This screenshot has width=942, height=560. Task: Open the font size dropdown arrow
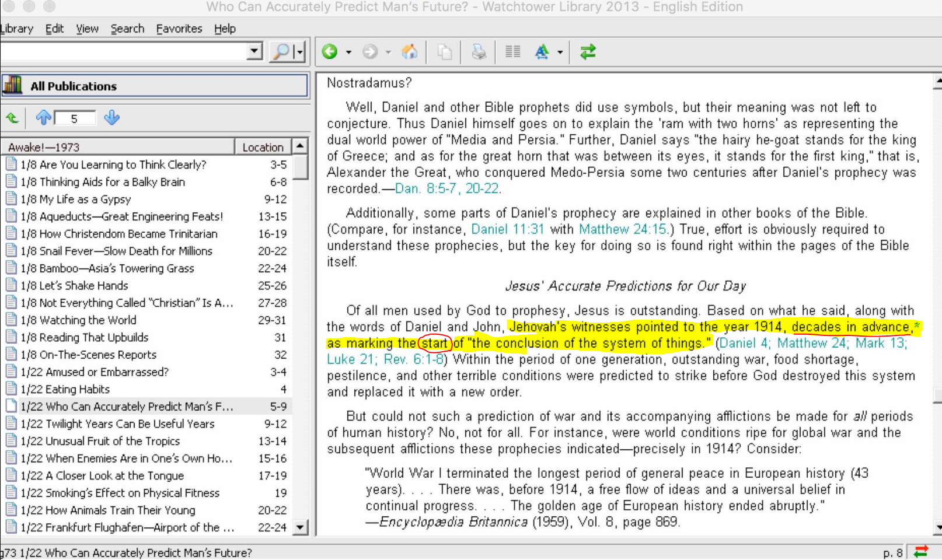click(560, 52)
